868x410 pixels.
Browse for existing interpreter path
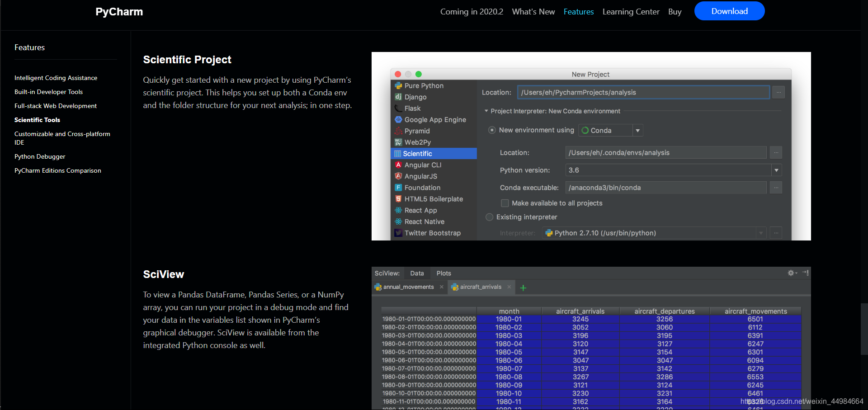tap(776, 233)
